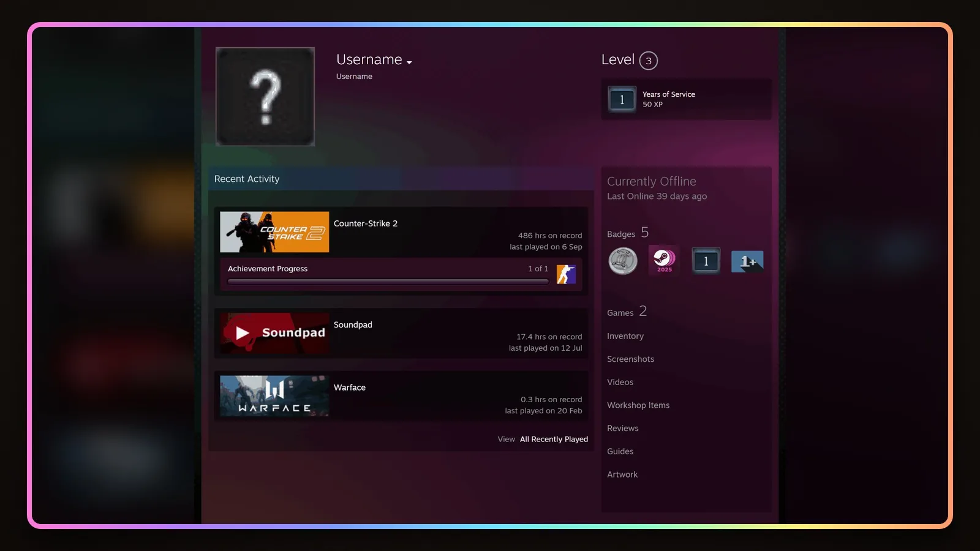Select the dark '1' years badge under Badges

(x=706, y=261)
